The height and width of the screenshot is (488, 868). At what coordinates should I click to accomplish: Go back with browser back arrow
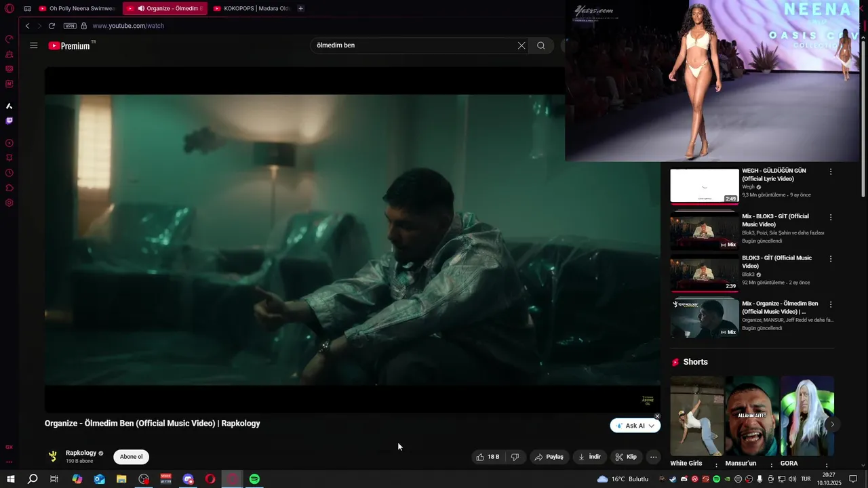pyautogui.click(x=27, y=26)
